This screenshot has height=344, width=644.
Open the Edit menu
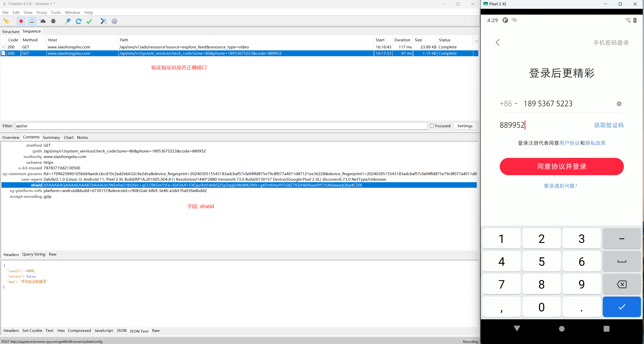point(16,12)
